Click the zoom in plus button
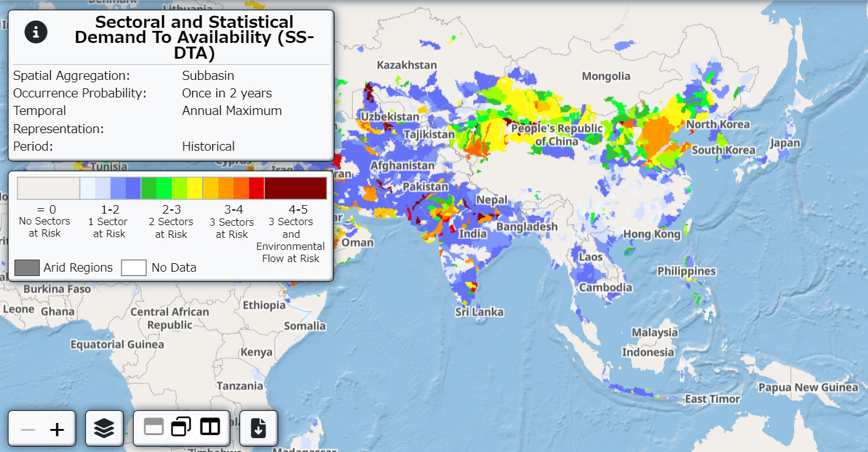The width and height of the screenshot is (868, 452). [57, 430]
